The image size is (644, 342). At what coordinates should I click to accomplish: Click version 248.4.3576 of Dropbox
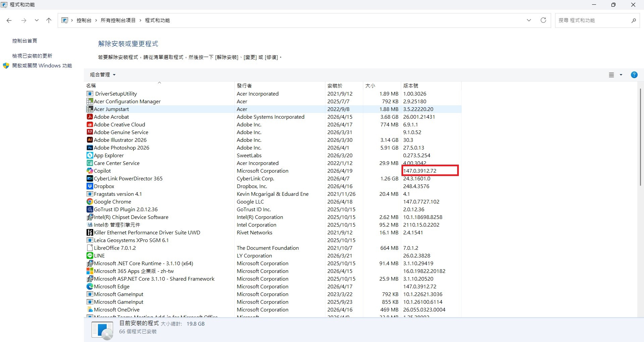tap(416, 186)
